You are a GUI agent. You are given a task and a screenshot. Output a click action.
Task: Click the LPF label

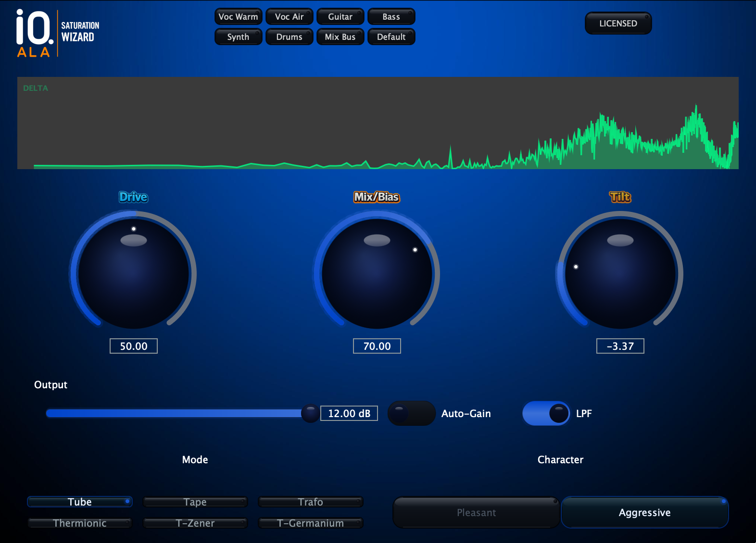(584, 414)
